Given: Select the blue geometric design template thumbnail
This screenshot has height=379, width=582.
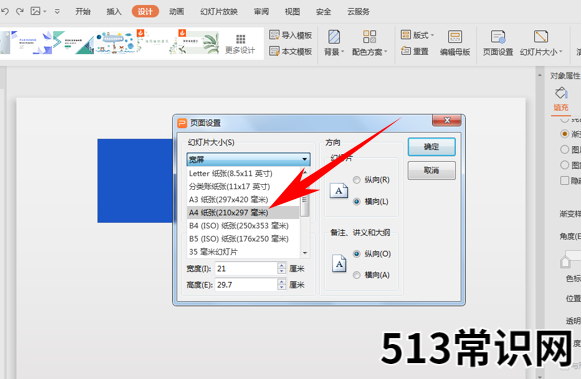Looking at the screenshot, I should pos(32,43).
